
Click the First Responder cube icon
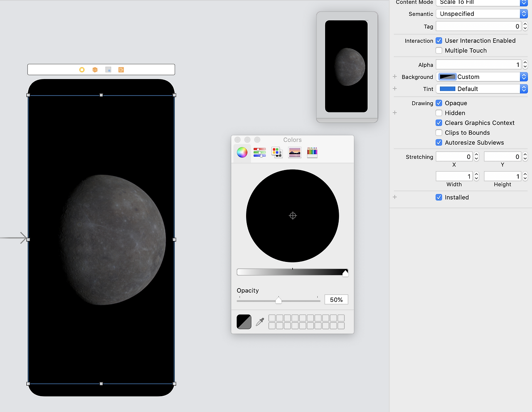tap(95, 70)
